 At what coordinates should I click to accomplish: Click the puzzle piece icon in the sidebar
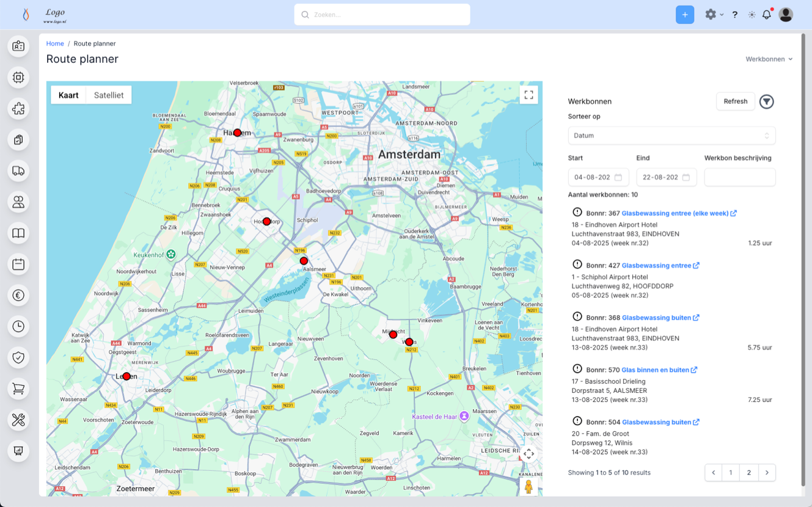tap(18, 109)
